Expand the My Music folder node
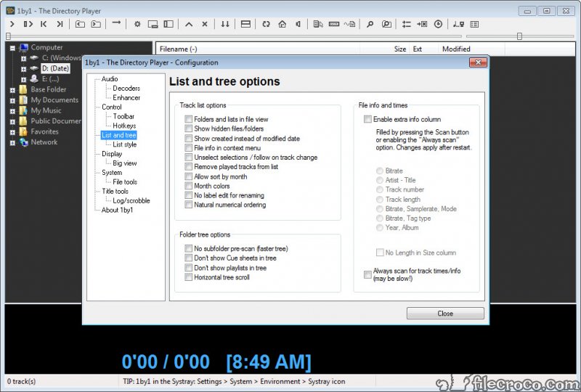Image resolution: width=581 pixels, height=392 pixels. [12, 111]
